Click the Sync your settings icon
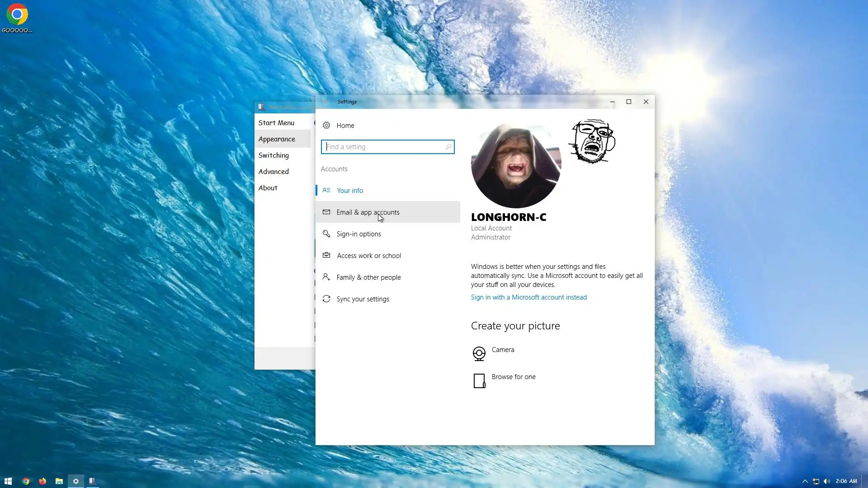The image size is (868, 488). pyautogui.click(x=326, y=299)
